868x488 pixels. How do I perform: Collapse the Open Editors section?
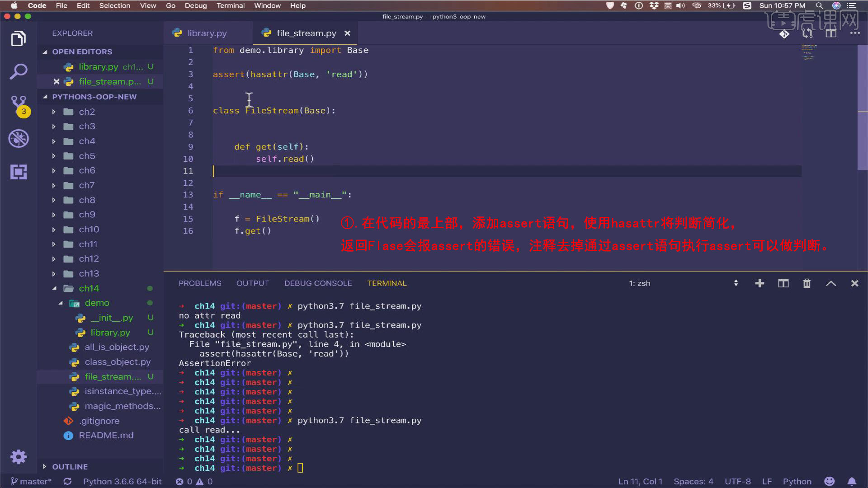coord(45,52)
